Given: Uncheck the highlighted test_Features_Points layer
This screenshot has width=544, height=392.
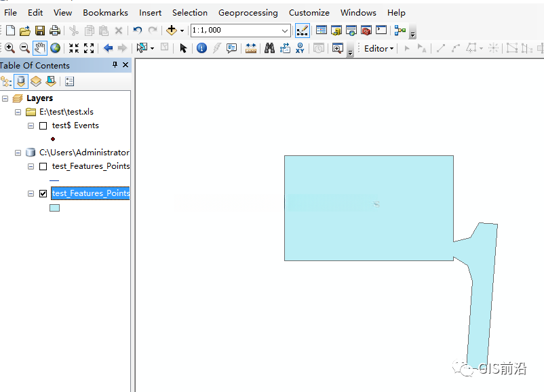Looking at the screenshot, I should 43,193.
